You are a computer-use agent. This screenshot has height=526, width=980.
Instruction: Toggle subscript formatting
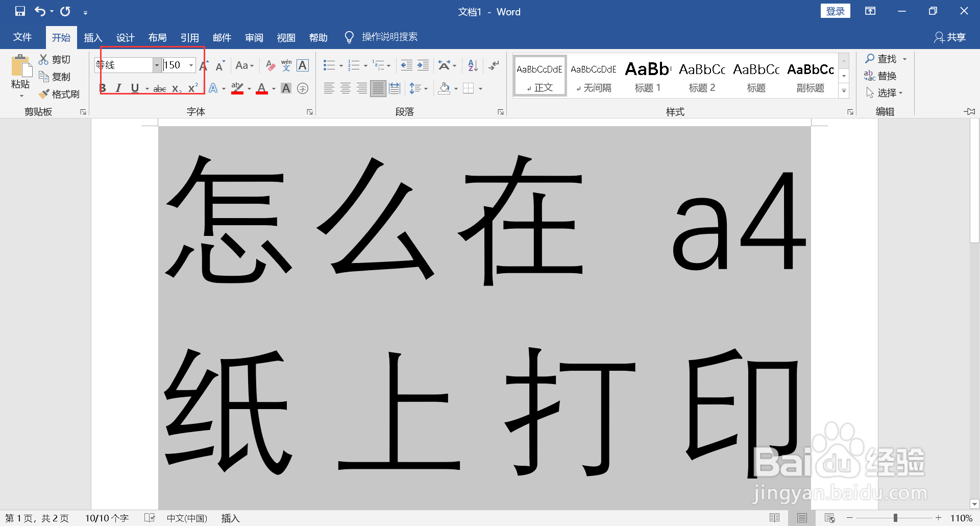177,88
